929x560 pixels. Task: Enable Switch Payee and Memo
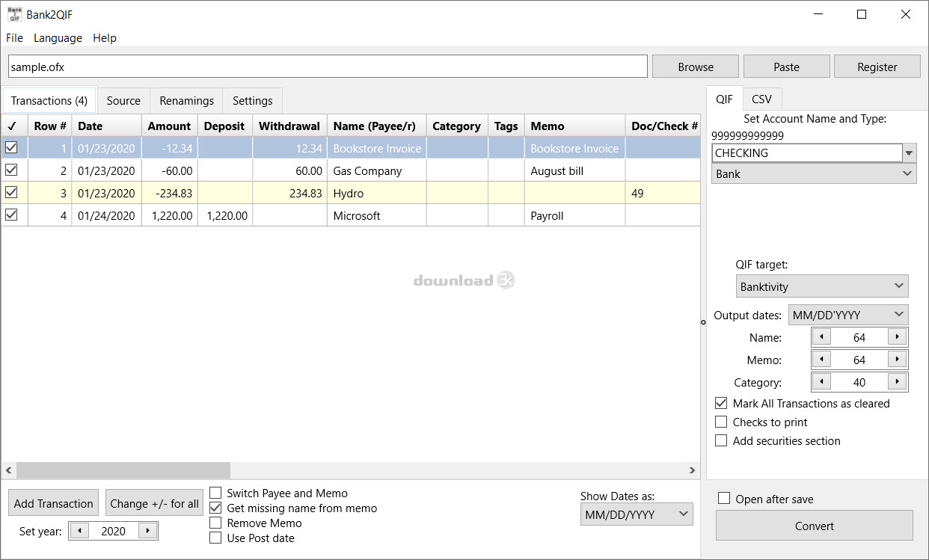point(215,493)
